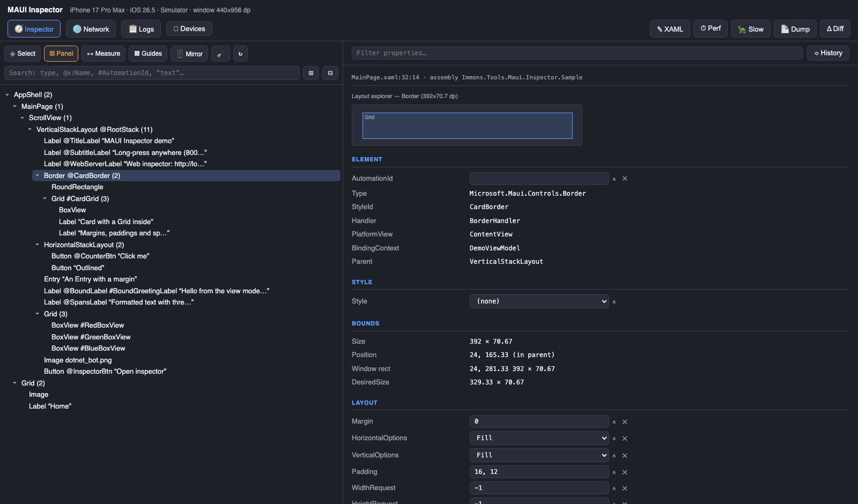Viewport: 858px width, 504px height.
Task: Collapse the ScrollView tree node
Action: (23, 118)
